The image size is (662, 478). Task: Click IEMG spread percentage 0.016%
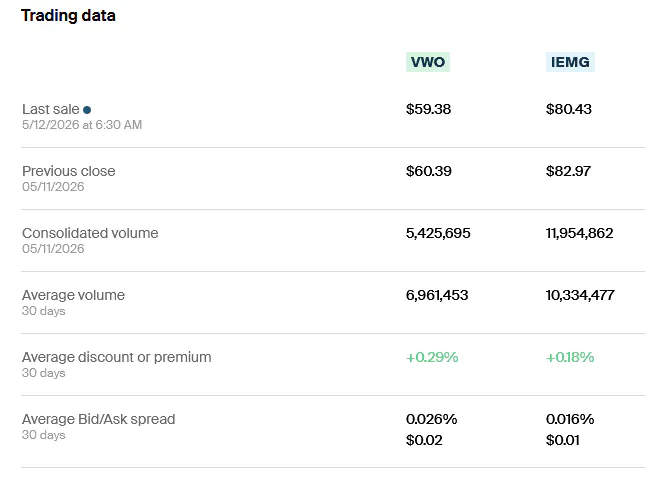click(x=570, y=419)
